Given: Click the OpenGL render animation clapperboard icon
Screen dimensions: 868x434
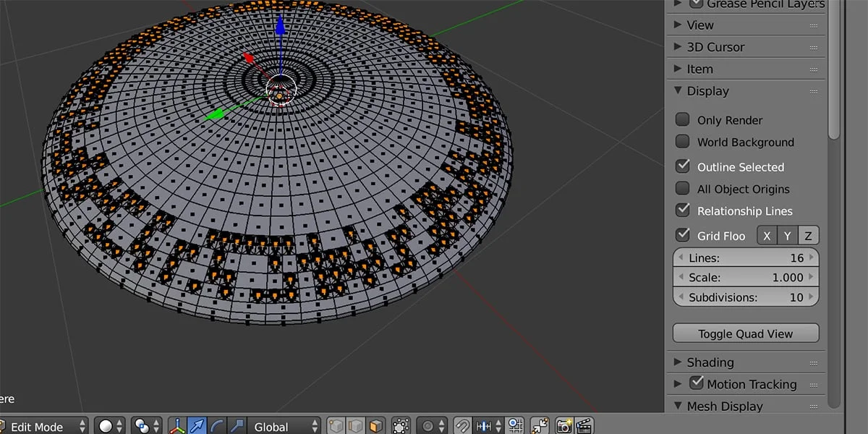Looking at the screenshot, I should (x=584, y=425).
